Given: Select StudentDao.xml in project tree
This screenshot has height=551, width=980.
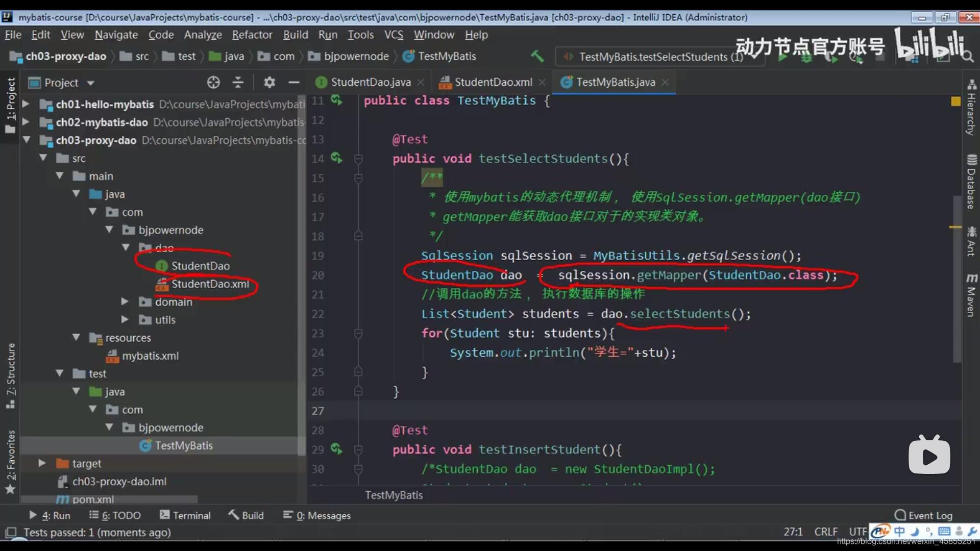Looking at the screenshot, I should (203, 284).
